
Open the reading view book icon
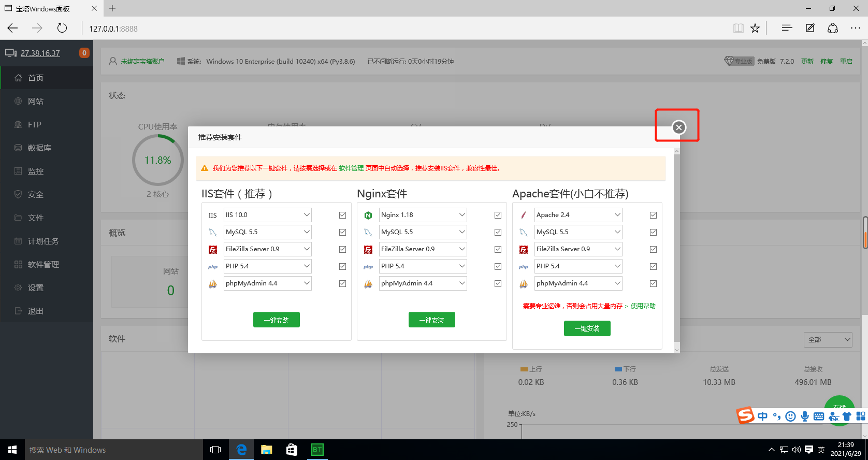[x=739, y=28]
